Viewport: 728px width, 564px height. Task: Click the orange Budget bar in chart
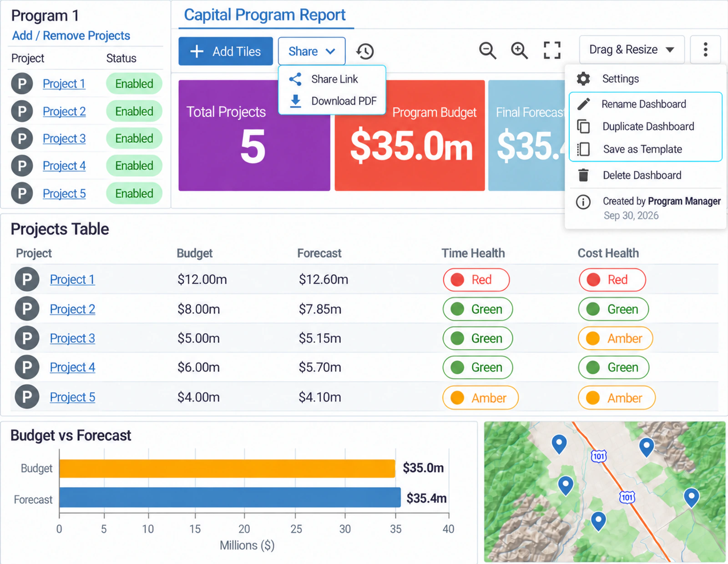coord(227,468)
